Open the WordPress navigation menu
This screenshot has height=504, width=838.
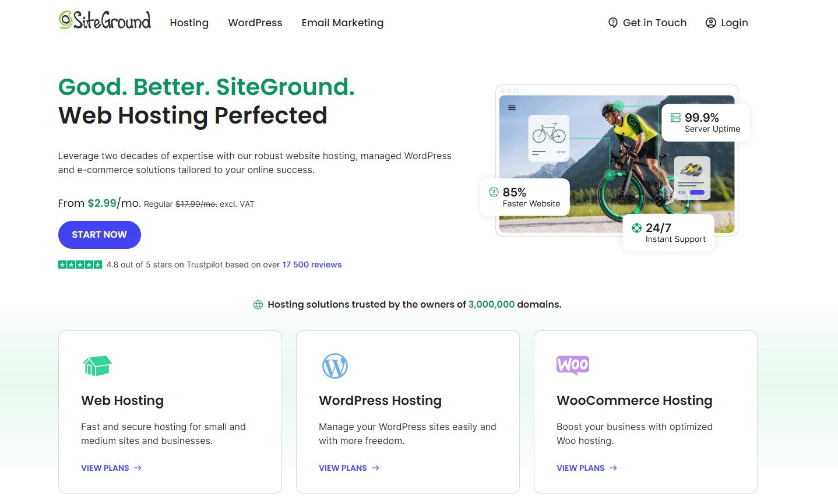255,23
